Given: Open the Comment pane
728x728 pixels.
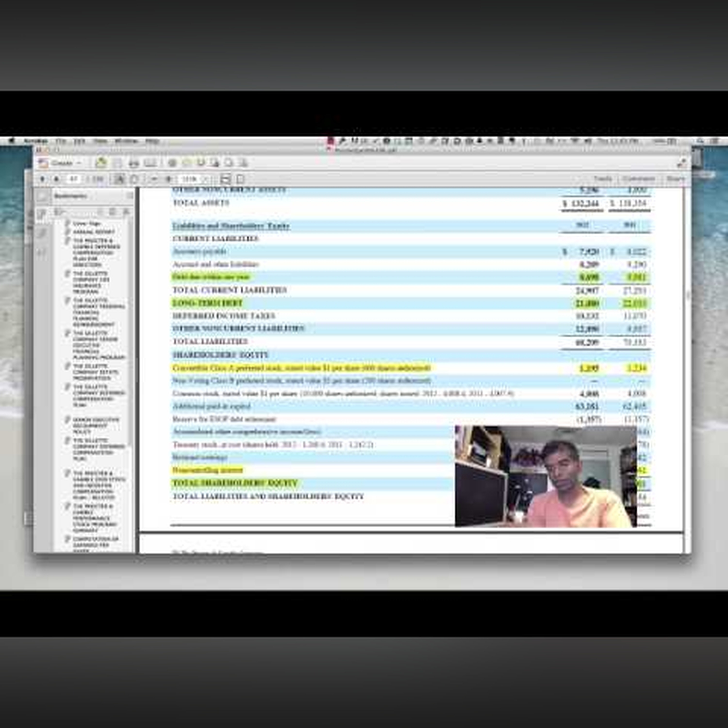Looking at the screenshot, I should tap(638, 179).
